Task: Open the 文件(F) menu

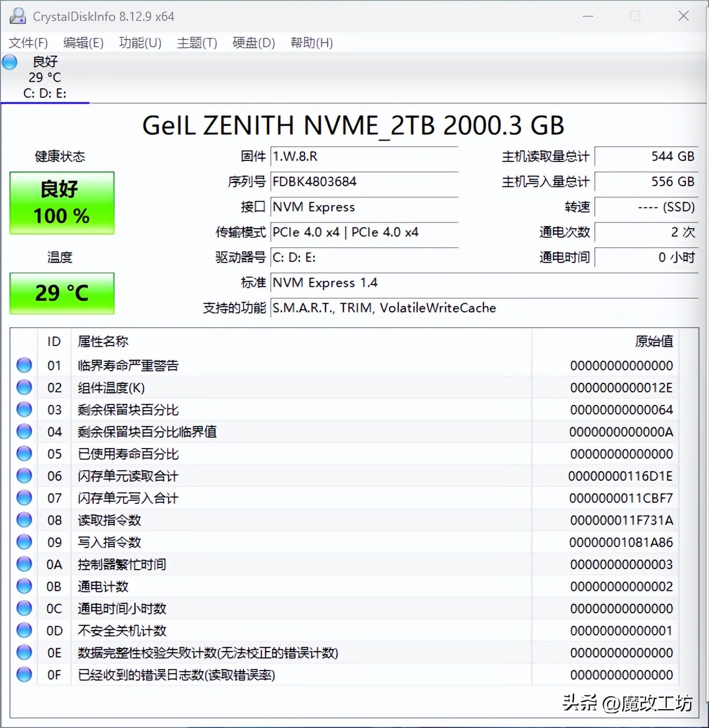Action: coord(28,43)
